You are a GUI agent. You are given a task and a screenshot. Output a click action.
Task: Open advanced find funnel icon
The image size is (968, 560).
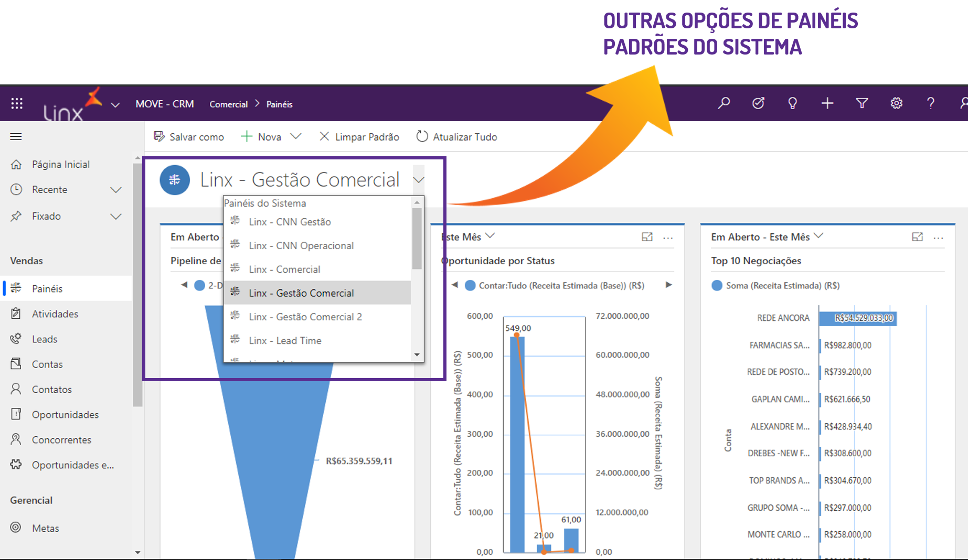[862, 103]
